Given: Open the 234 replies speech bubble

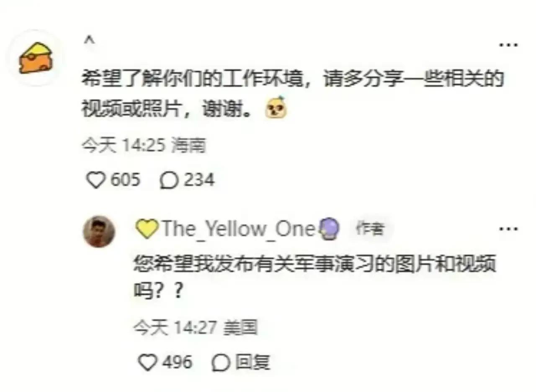Looking at the screenshot, I should (x=169, y=181).
